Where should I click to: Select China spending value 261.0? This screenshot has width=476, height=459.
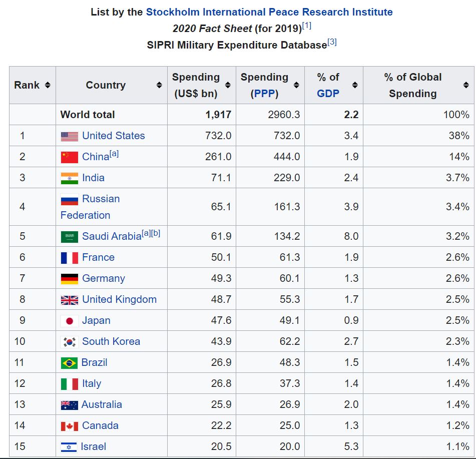[218, 157]
